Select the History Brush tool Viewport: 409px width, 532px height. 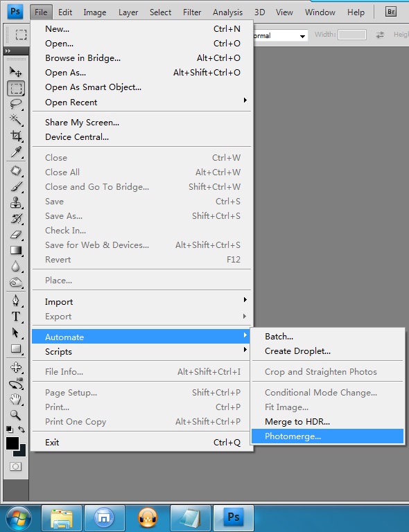pyautogui.click(x=16, y=218)
